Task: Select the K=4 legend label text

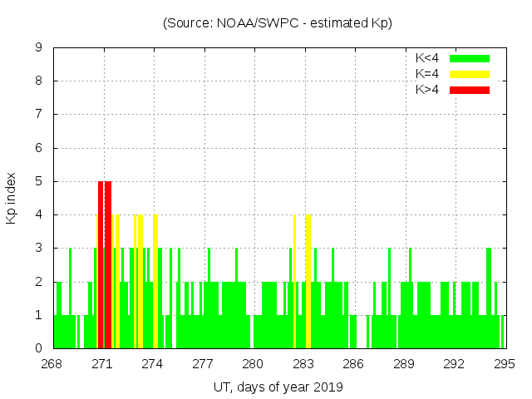Action: tap(428, 74)
